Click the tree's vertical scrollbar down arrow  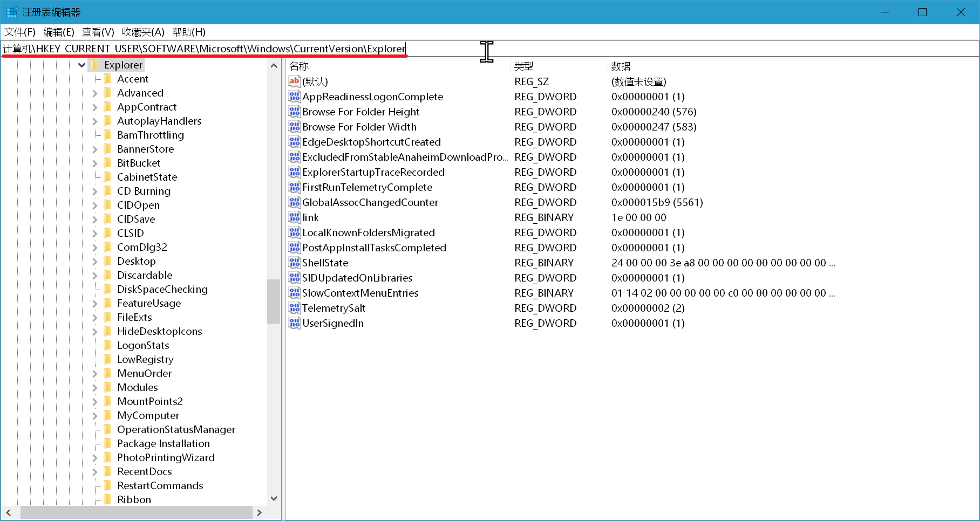click(274, 498)
